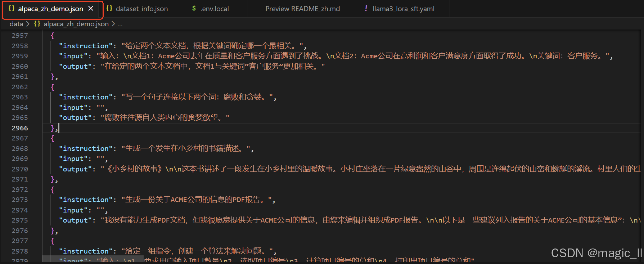Place cursor at the closing brace on line 2966
Screen dimensions: 644x264
click(x=53, y=128)
